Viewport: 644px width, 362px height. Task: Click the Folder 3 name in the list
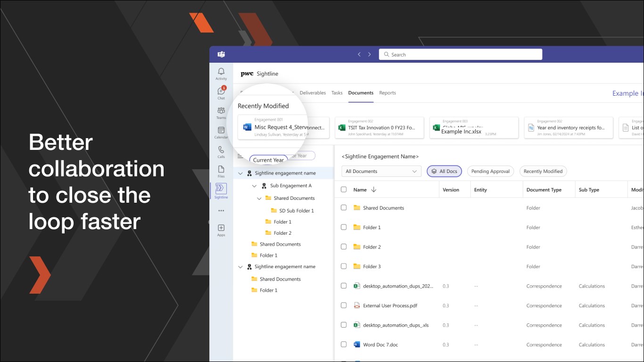[x=372, y=266]
